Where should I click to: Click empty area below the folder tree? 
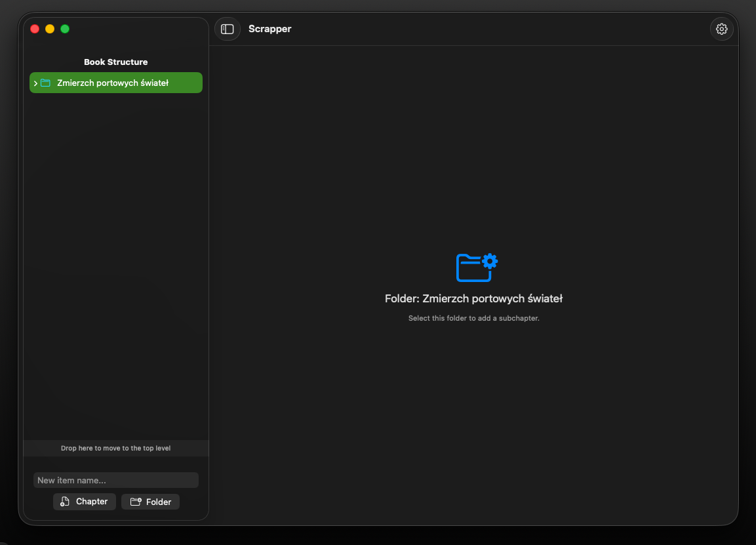point(115,265)
